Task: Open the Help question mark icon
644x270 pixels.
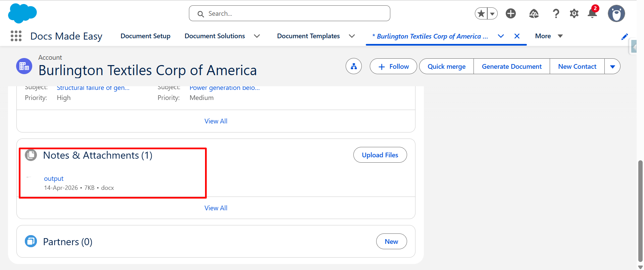Action: point(556,13)
